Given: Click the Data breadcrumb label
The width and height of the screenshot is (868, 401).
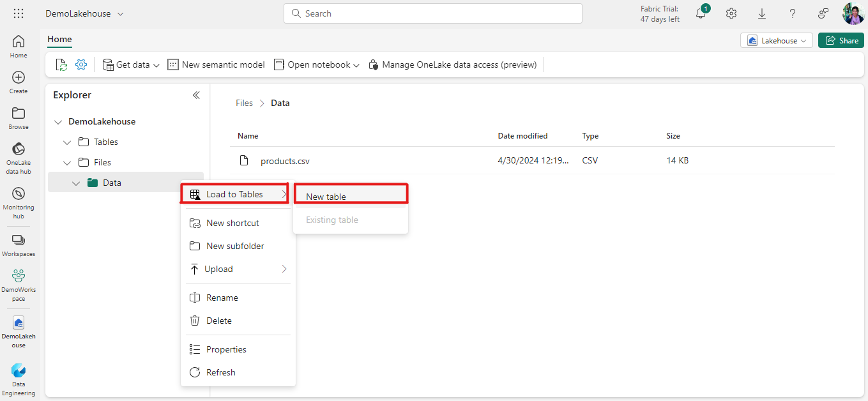Looking at the screenshot, I should tap(280, 103).
